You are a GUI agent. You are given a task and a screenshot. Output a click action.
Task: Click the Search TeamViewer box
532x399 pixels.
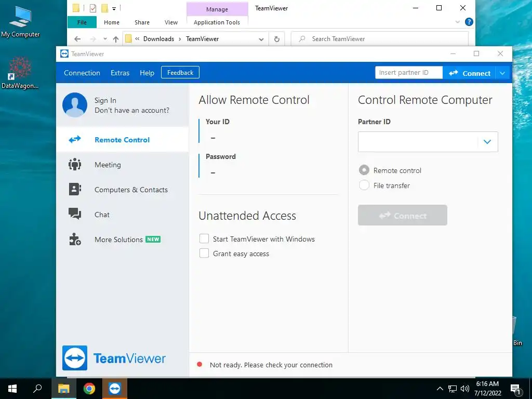(380, 39)
